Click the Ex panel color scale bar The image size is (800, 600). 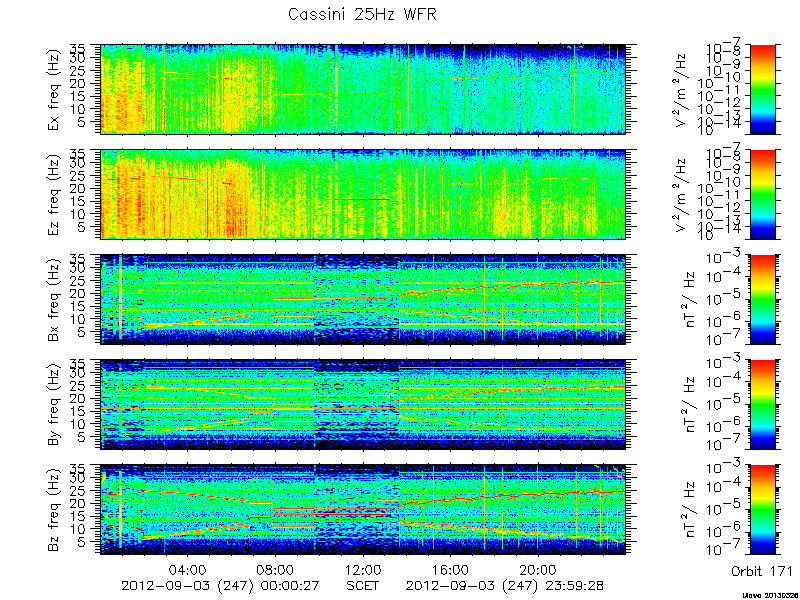click(x=762, y=89)
